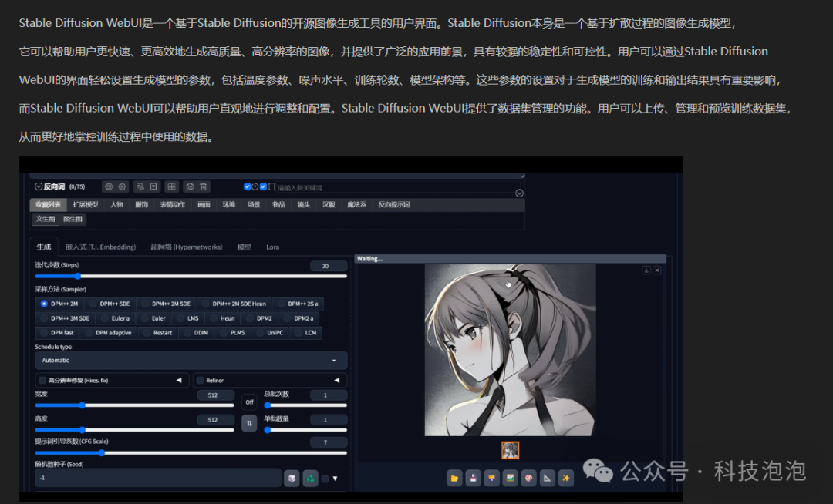Select 扩展模型 category tab
The width and height of the screenshot is (833, 504).
86,204
